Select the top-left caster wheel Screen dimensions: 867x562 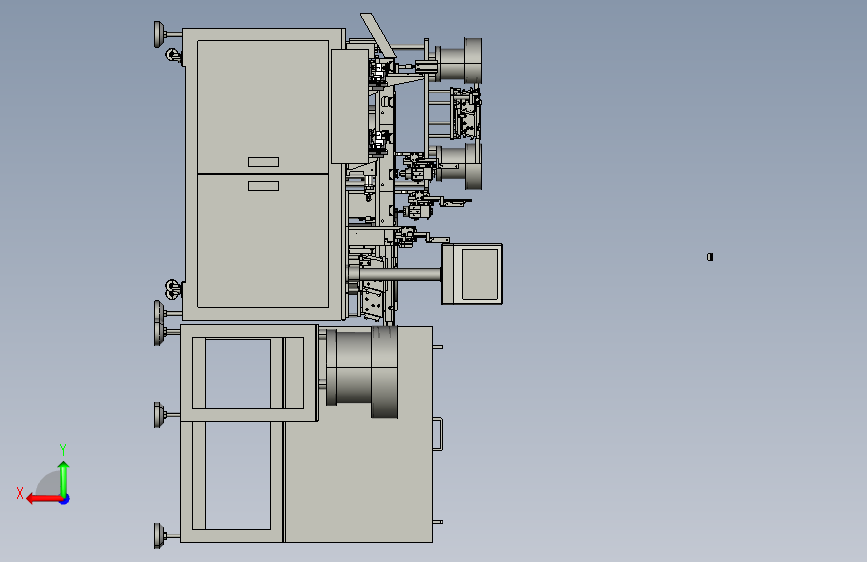point(174,56)
